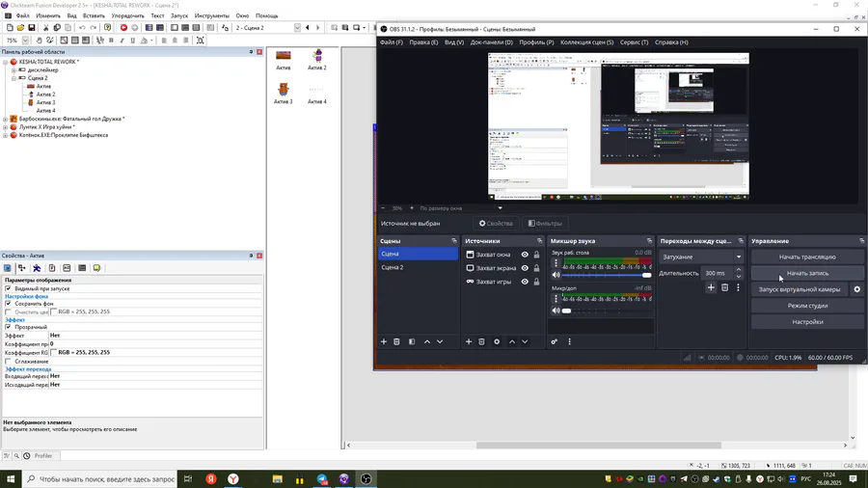Open the Movement tab icon in properties
Screen dimensions: 868x488
[x=37, y=268]
